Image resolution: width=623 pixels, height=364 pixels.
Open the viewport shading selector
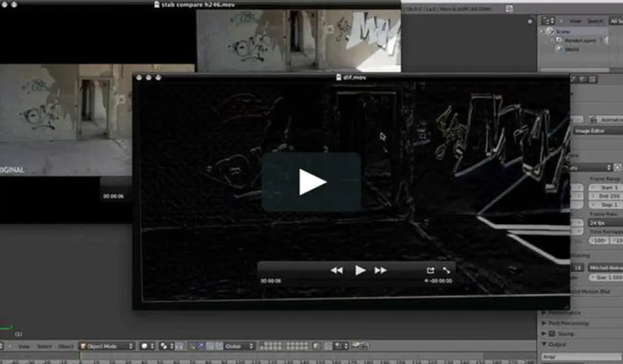click(147, 346)
